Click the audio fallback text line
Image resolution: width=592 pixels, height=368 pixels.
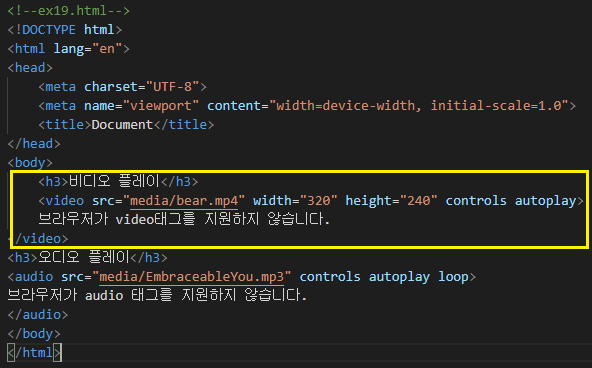click(x=157, y=295)
